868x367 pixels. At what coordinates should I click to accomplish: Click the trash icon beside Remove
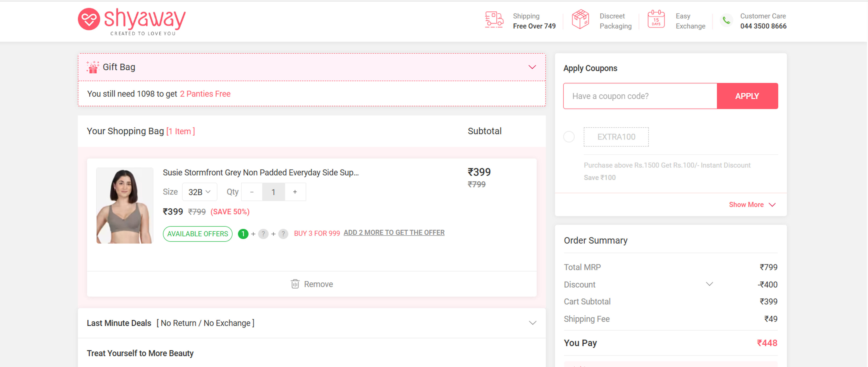pos(295,284)
